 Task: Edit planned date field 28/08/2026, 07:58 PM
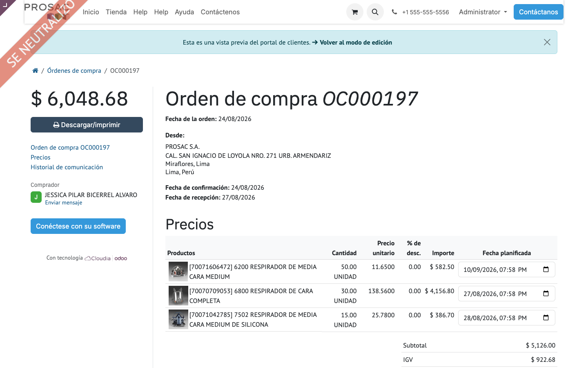point(506,318)
